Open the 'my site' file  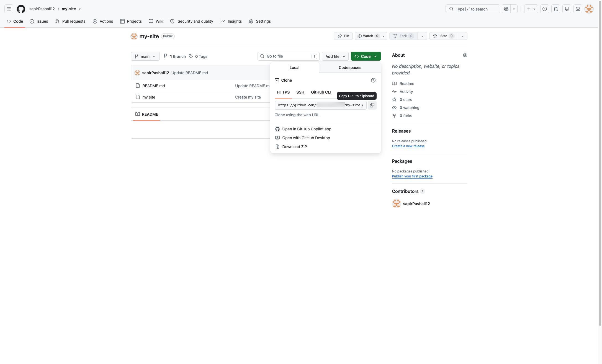[149, 97]
